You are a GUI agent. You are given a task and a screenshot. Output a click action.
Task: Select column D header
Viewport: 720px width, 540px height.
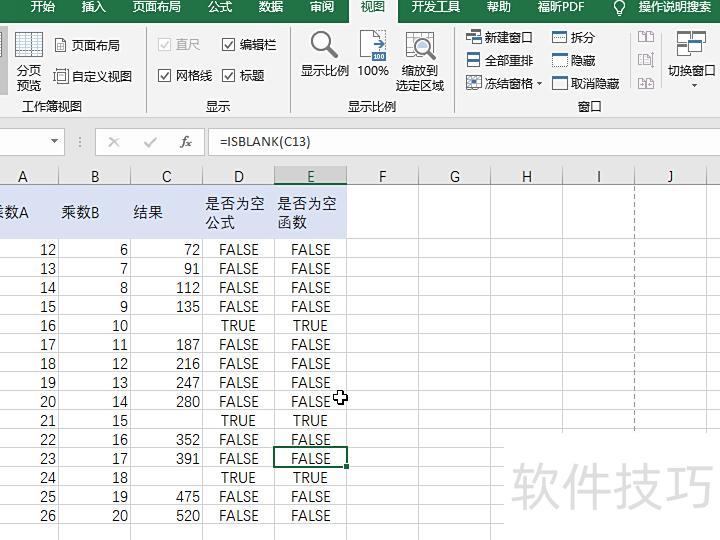pos(239,176)
